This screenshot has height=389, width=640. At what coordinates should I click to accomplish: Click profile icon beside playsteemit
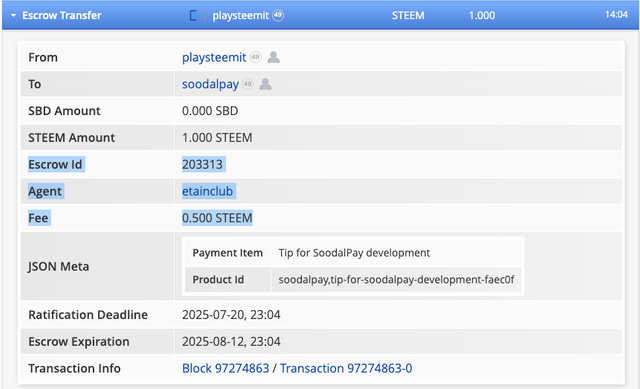click(x=273, y=57)
